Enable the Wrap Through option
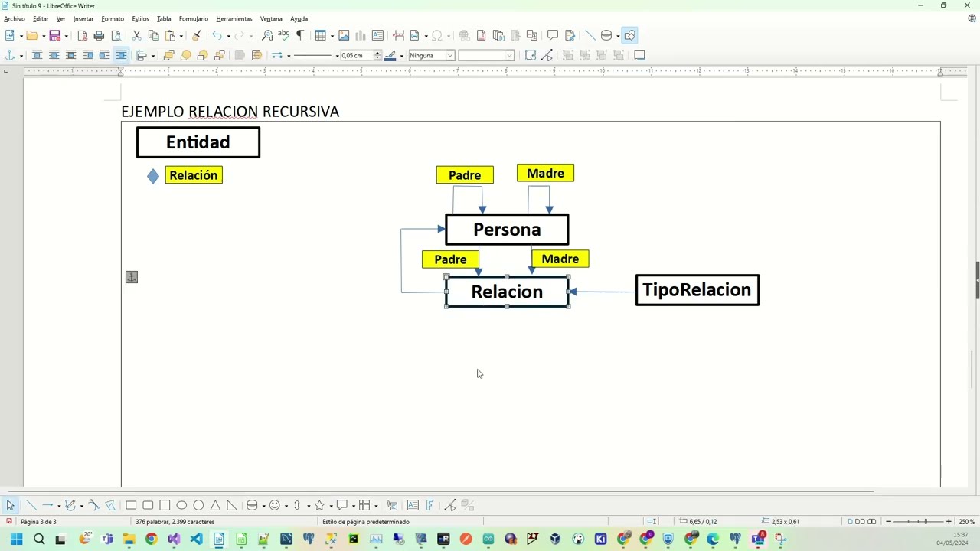 click(121, 55)
